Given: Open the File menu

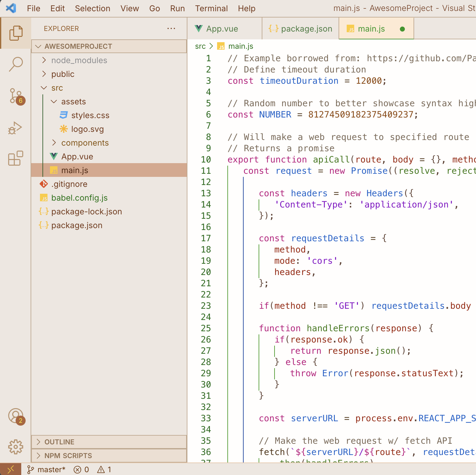Looking at the screenshot, I should pyautogui.click(x=34, y=8).
